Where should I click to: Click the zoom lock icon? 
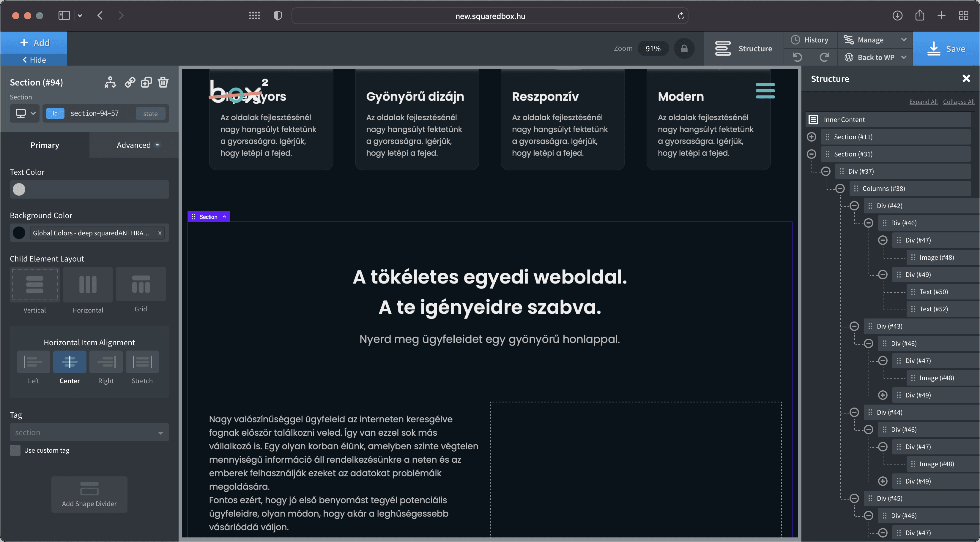pyautogui.click(x=684, y=49)
